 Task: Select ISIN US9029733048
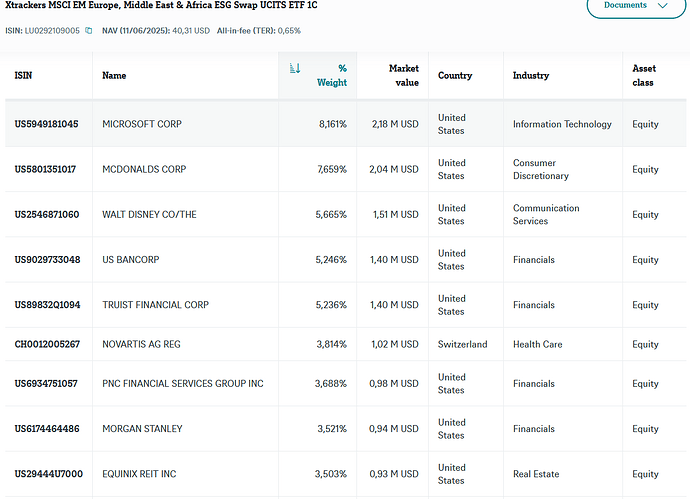[x=47, y=260]
